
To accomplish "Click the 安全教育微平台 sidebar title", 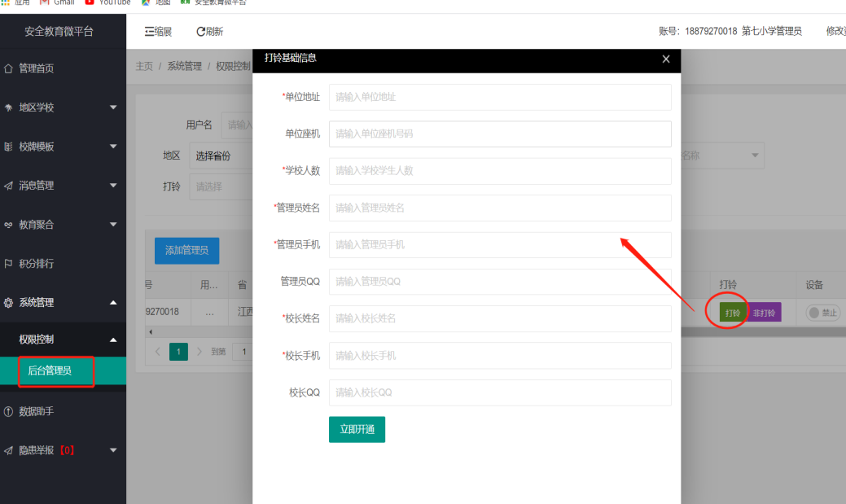I will click(x=59, y=31).
